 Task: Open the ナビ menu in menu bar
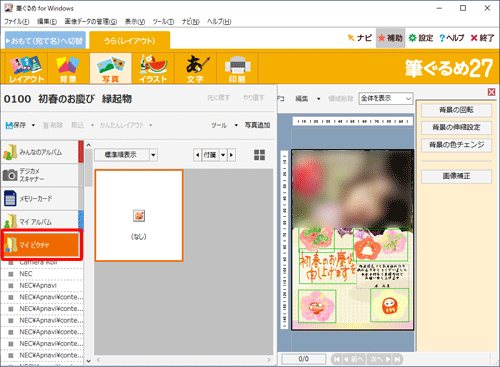190,22
